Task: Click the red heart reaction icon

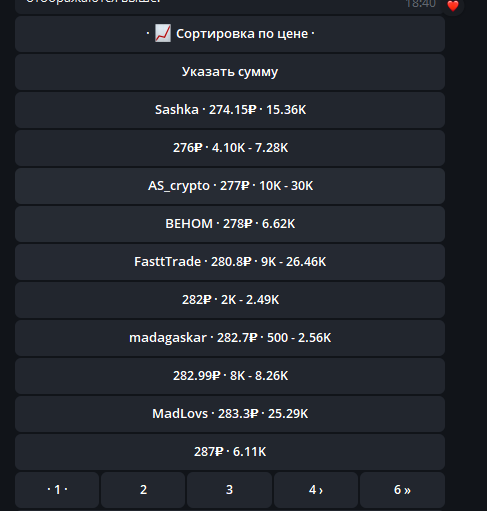Action: click(453, 6)
